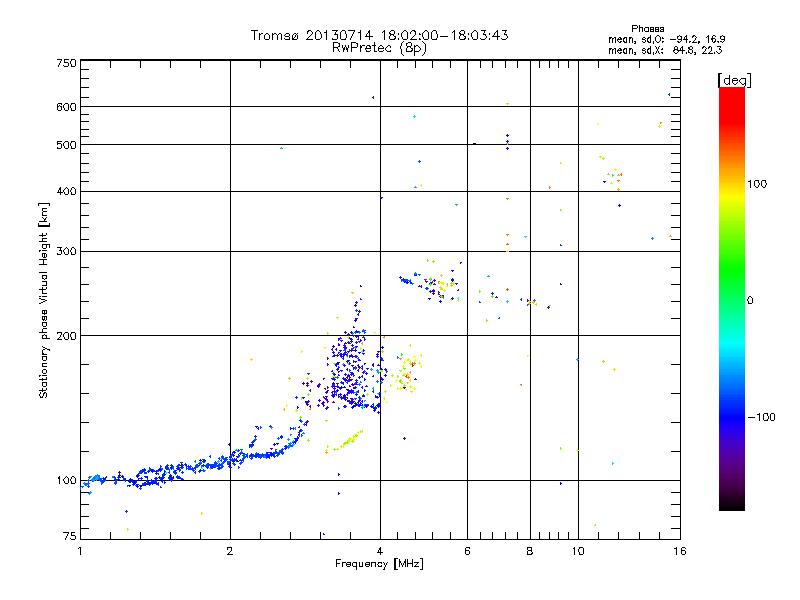Image resolution: width=800 pixels, height=600 pixels.
Task: Click the 'mean, sd,X: 84.8, 22.3' line
Action: click(x=665, y=50)
